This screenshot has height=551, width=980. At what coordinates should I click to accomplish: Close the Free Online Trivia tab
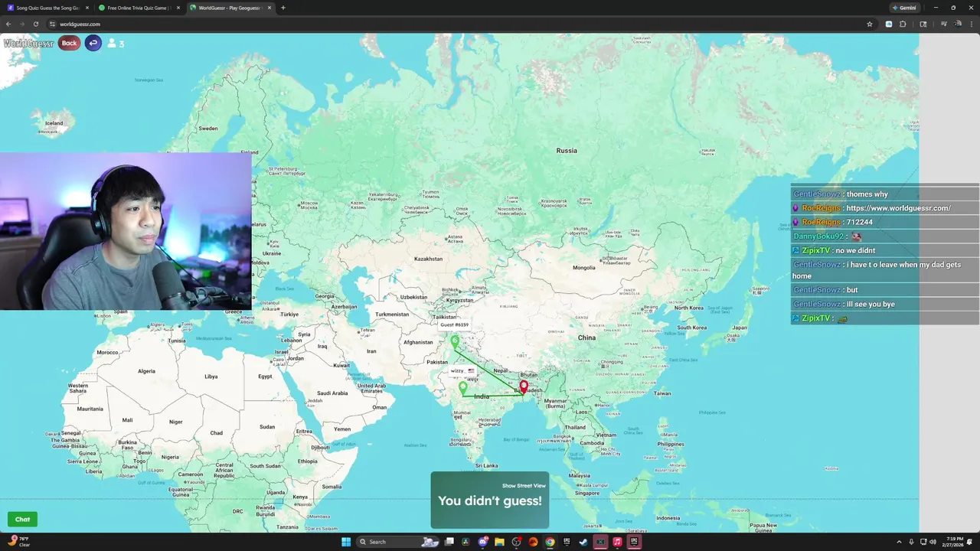coord(178,8)
